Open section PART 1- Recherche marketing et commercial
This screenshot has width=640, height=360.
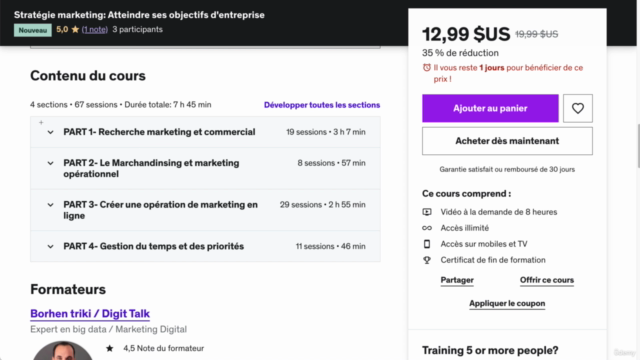click(205, 132)
